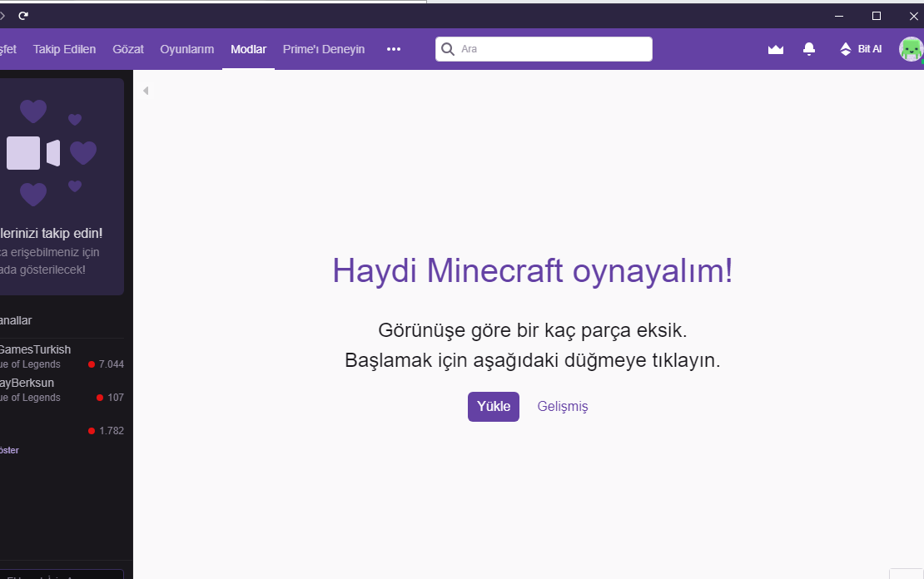Viewport: 924px width, 579px height.
Task: Click the search magnifier icon
Action: click(448, 49)
